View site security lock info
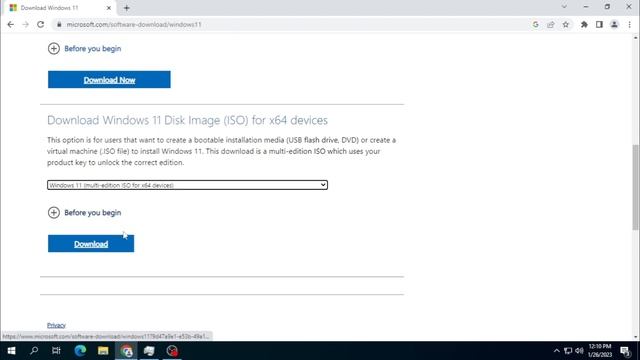This screenshot has height=360, width=640. pos(59,24)
